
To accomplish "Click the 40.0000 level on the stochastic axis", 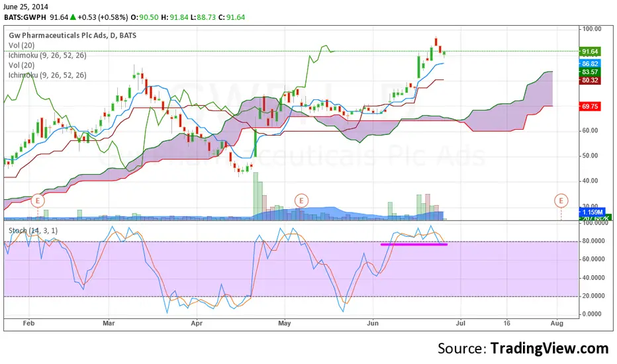I will pos(593,278).
